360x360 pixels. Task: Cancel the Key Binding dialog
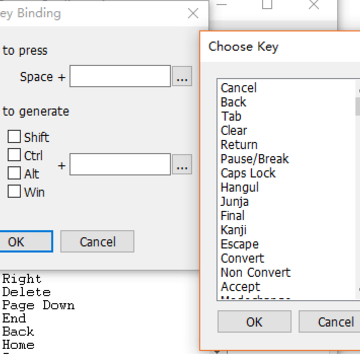pyautogui.click(x=97, y=241)
